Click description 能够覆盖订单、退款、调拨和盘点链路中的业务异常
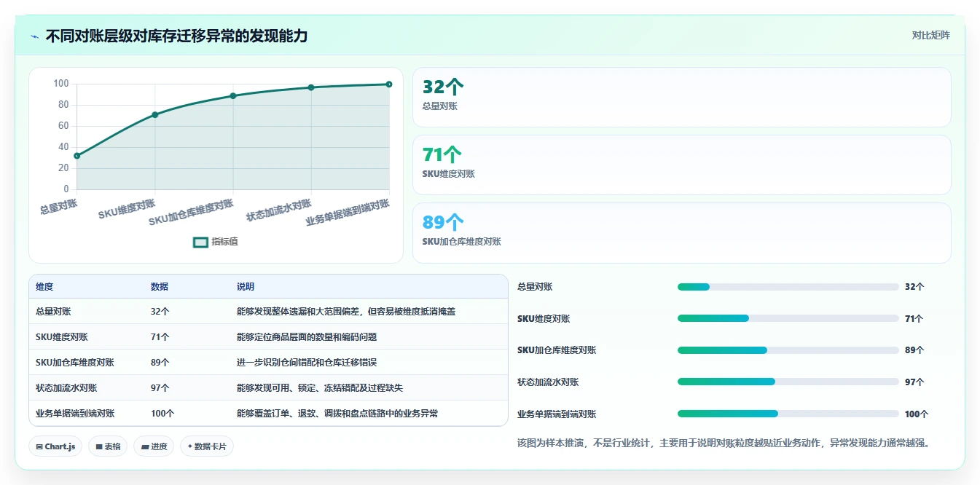 (x=337, y=413)
